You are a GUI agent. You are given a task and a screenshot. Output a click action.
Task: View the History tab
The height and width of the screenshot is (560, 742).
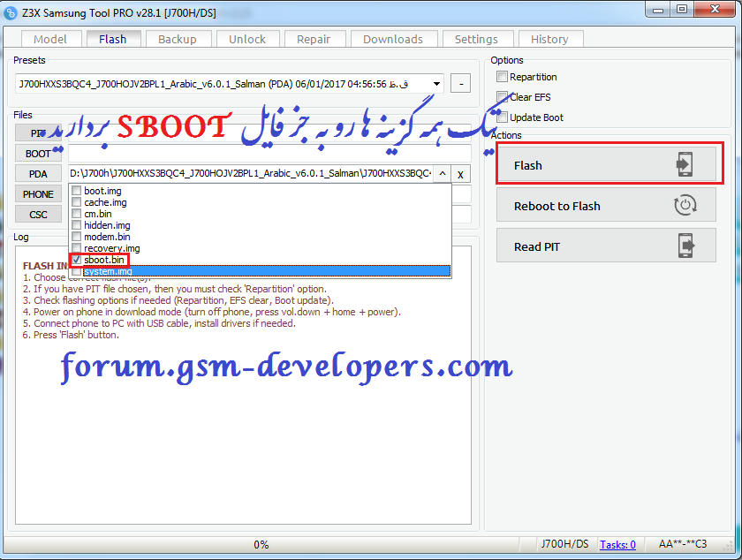coord(549,39)
